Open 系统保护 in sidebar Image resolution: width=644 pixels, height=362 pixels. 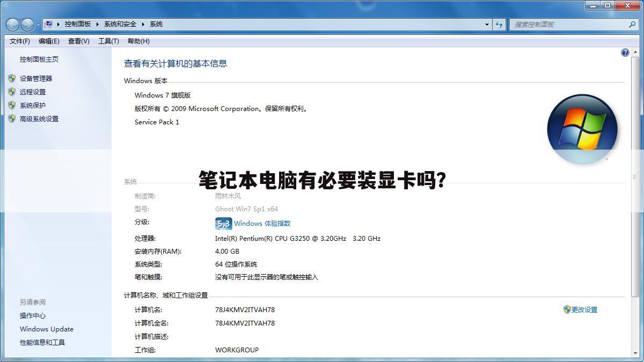33,105
